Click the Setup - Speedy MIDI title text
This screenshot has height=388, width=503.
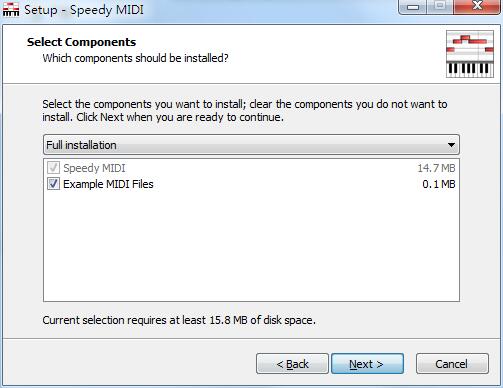coord(84,10)
